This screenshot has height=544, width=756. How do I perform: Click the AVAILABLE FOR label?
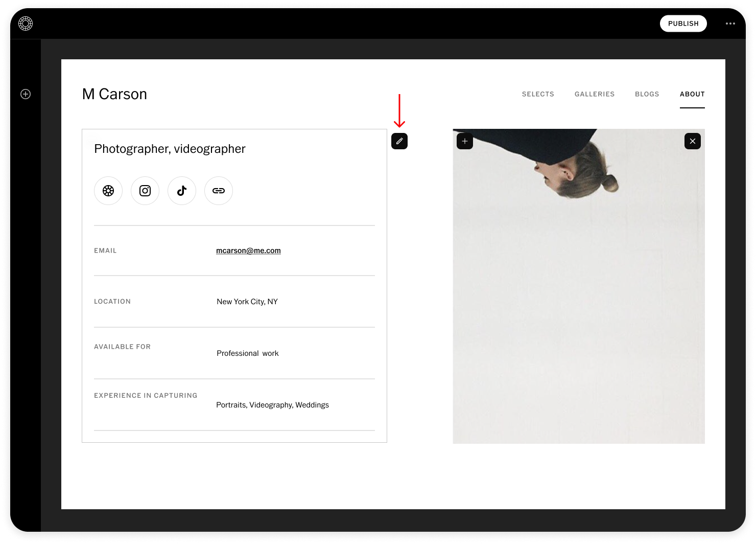[x=122, y=347]
